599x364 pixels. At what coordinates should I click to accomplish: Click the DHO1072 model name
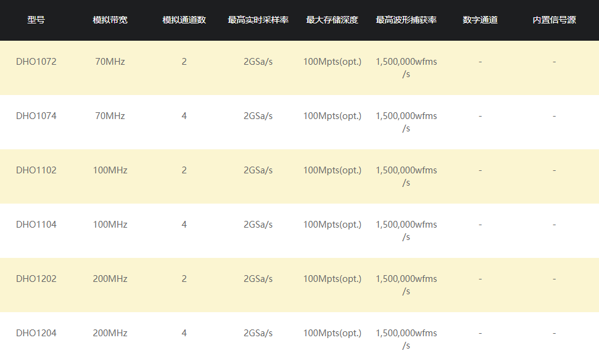36,62
